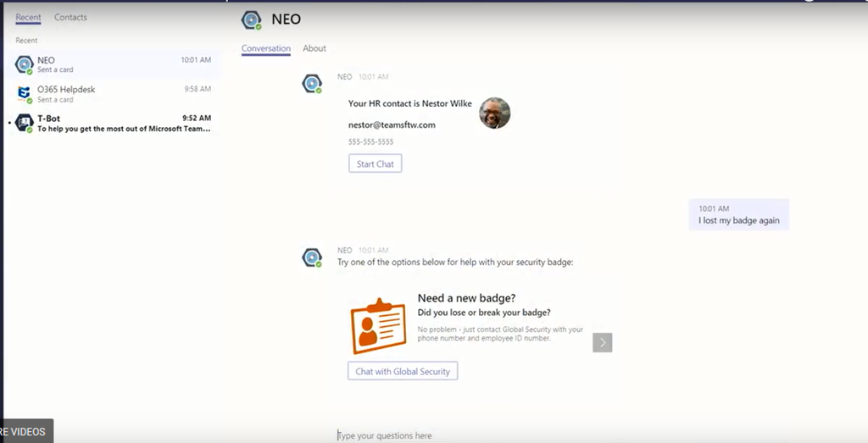Open the About tab
The width and height of the screenshot is (868, 443).
pyautogui.click(x=314, y=48)
